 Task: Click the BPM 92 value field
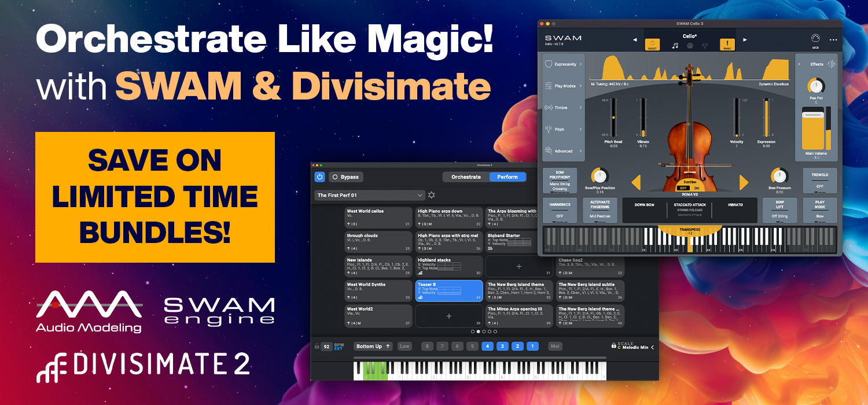point(326,347)
